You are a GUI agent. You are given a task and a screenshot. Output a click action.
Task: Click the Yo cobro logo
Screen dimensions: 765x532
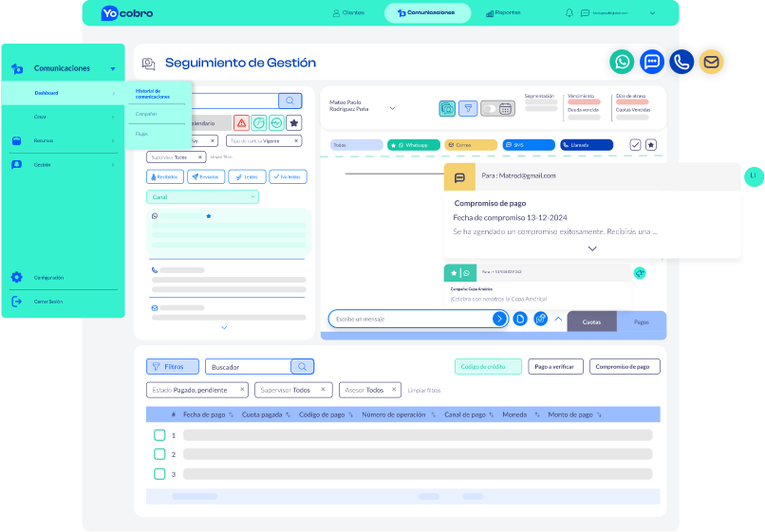point(127,13)
